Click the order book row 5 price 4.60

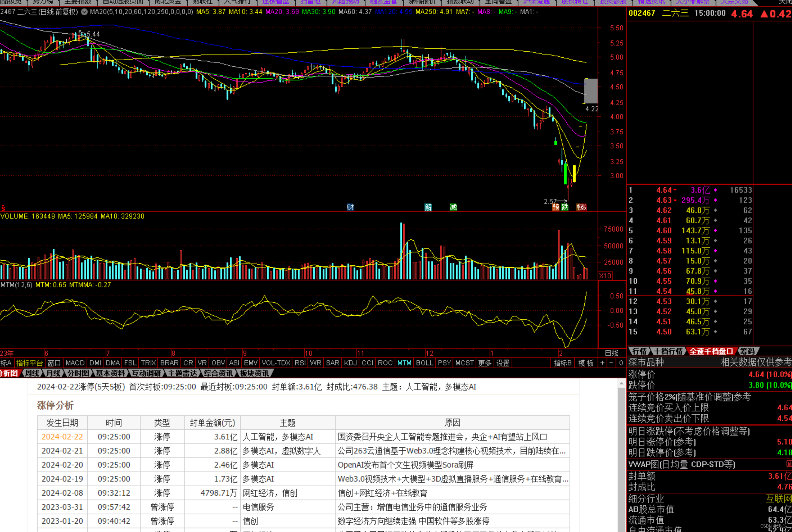[x=664, y=231]
